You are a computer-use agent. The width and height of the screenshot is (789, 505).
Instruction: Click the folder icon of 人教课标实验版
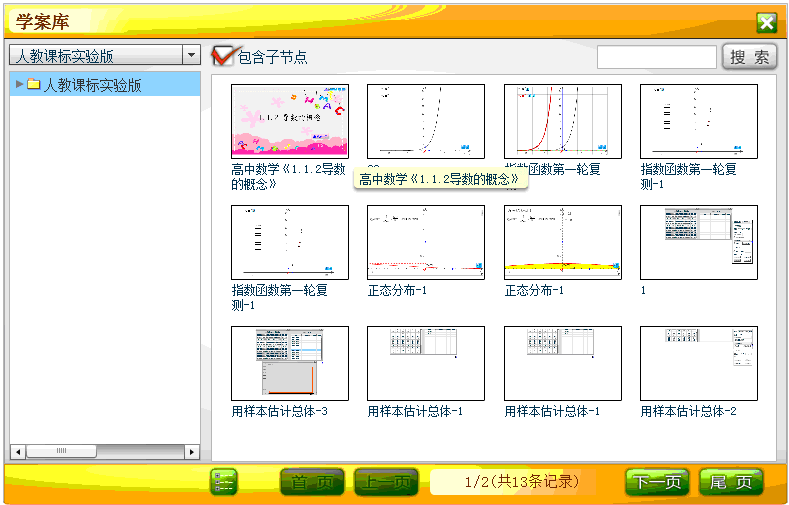[x=33, y=85]
